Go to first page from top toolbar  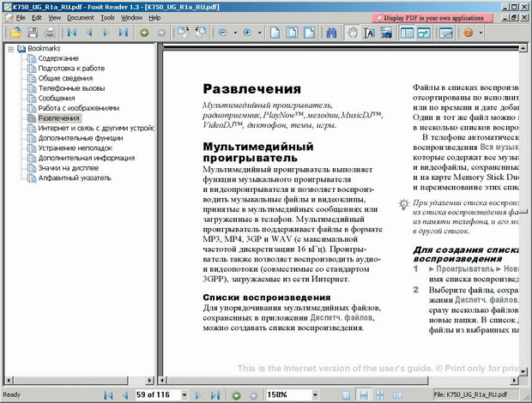(72, 33)
